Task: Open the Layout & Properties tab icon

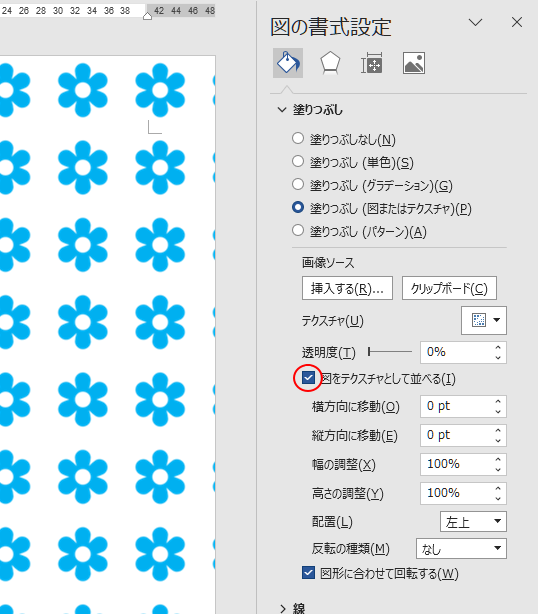Action: (x=372, y=63)
